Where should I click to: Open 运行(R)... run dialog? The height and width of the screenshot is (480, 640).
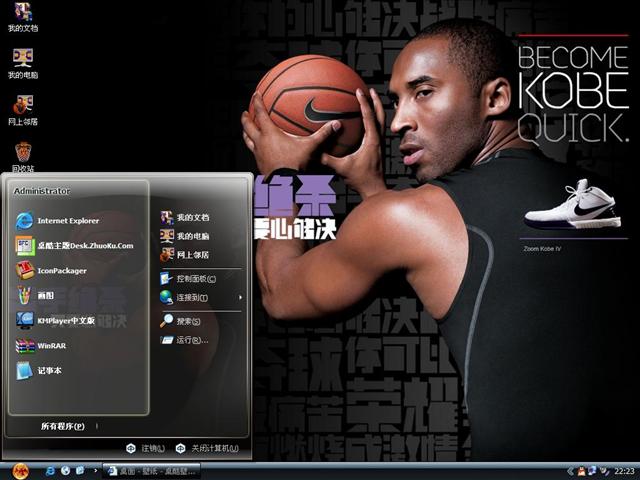[184, 340]
